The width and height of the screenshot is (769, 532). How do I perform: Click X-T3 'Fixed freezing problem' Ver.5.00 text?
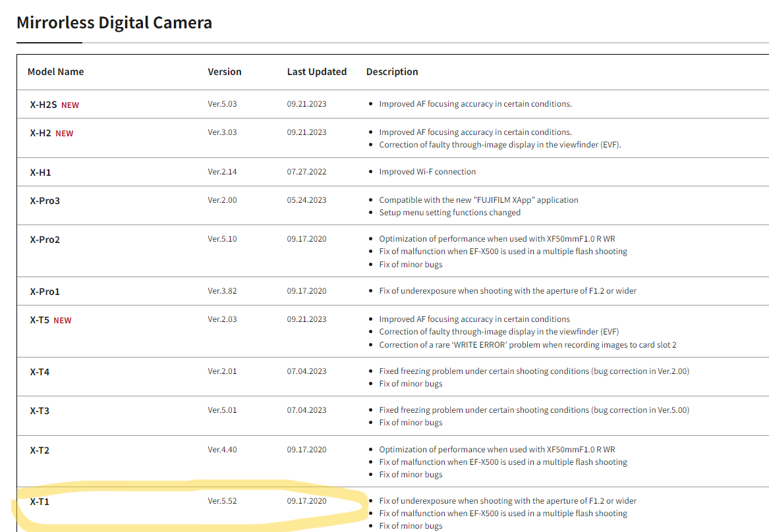pos(534,410)
